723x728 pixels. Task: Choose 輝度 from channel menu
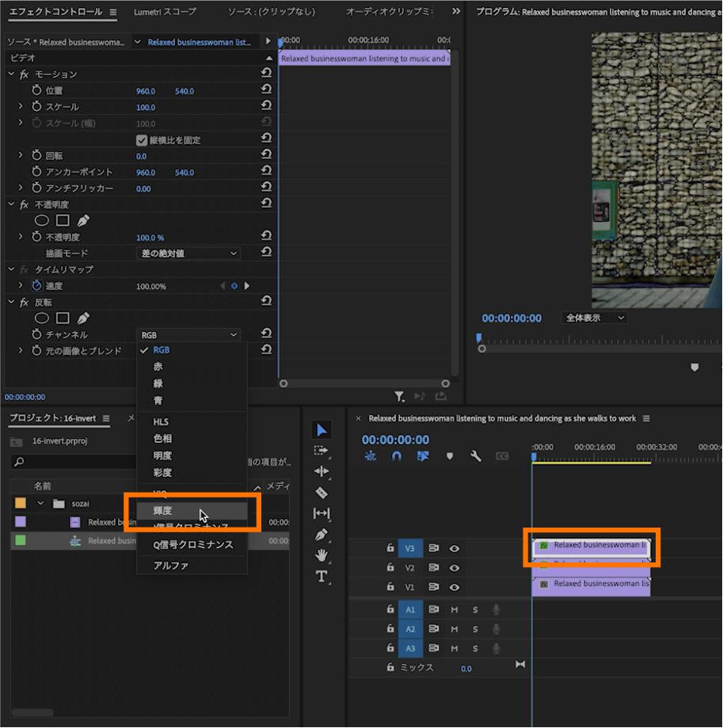(163, 511)
